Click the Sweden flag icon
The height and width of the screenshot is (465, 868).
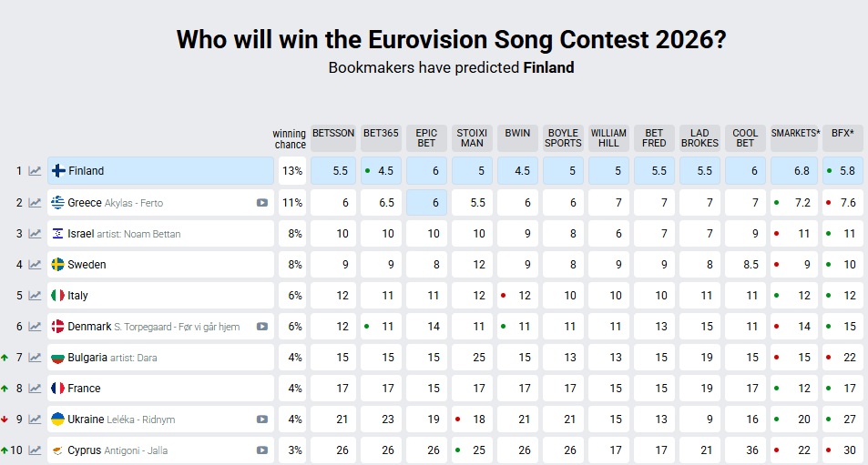57,265
